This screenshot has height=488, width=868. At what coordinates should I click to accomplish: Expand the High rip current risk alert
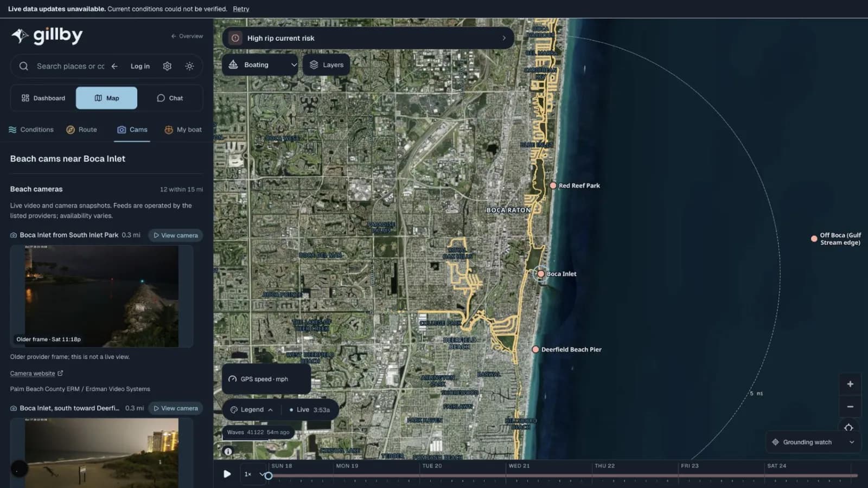[x=368, y=38]
